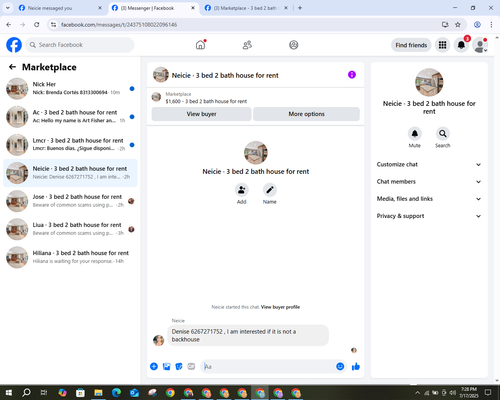Click the More options button
500x400 pixels.
point(306,114)
